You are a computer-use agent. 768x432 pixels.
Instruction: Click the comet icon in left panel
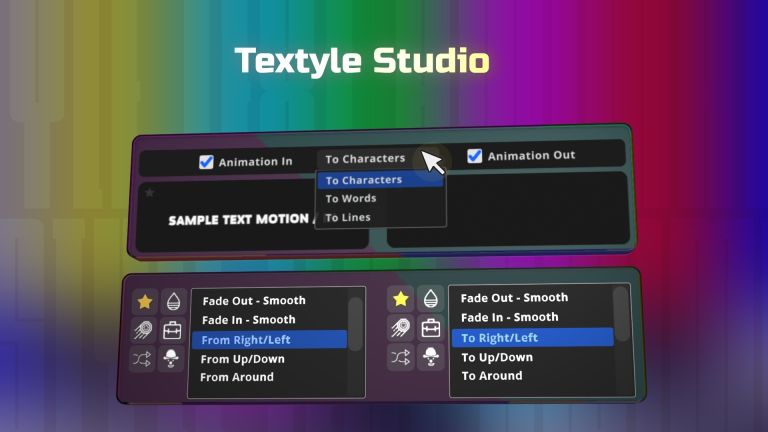coord(144,330)
